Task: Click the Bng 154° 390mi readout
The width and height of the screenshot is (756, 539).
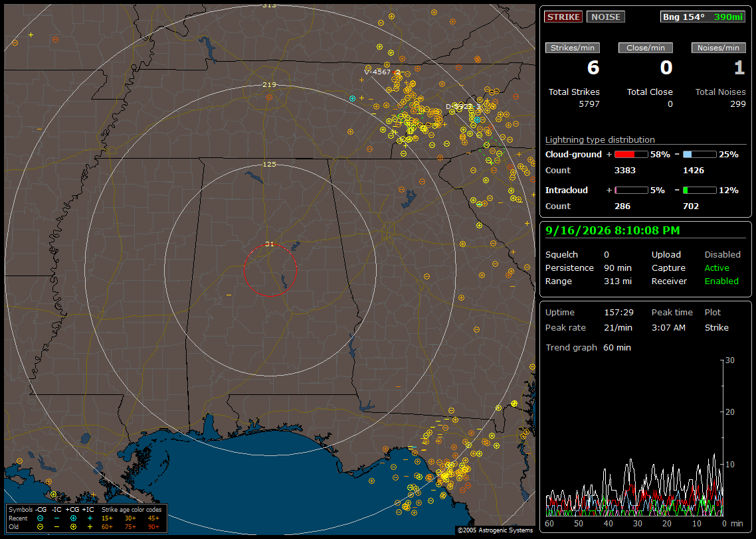Action: pyautogui.click(x=702, y=17)
